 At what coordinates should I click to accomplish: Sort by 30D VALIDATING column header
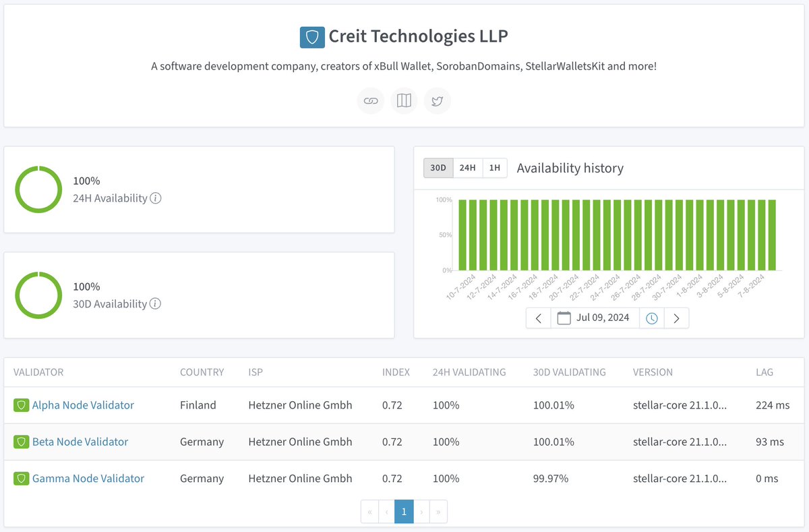pyautogui.click(x=569, y=372)
